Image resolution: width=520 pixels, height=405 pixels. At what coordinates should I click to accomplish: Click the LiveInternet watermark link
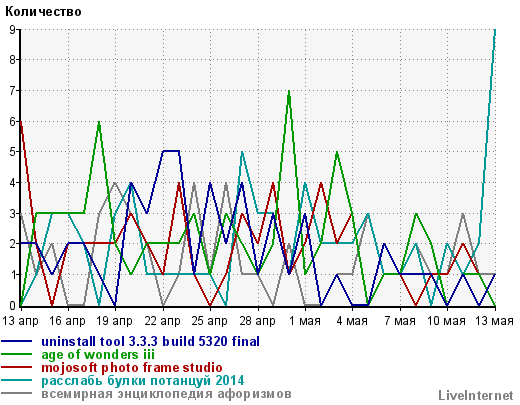pos(476,396)
